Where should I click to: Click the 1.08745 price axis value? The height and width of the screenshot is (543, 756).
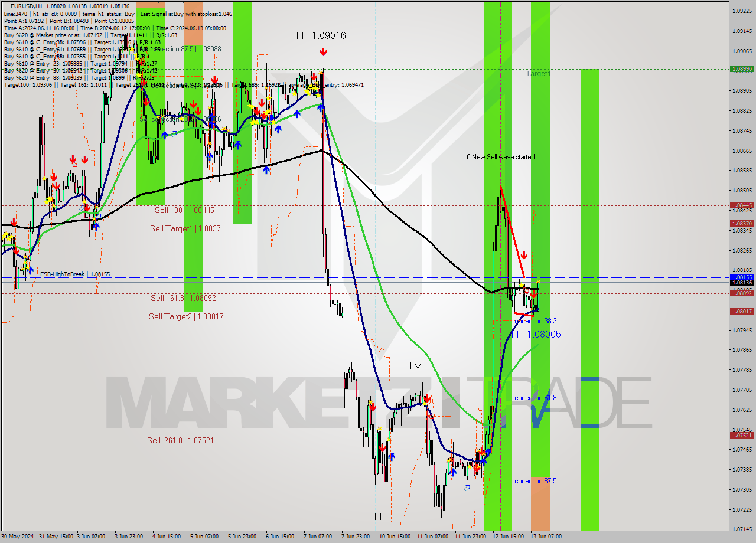(742, 131)
